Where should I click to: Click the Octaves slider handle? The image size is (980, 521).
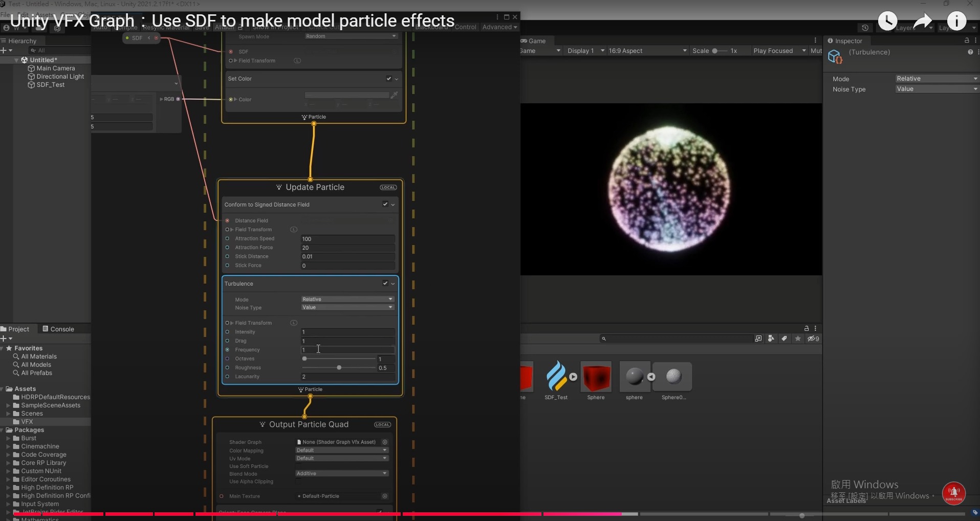coord(304,359)
